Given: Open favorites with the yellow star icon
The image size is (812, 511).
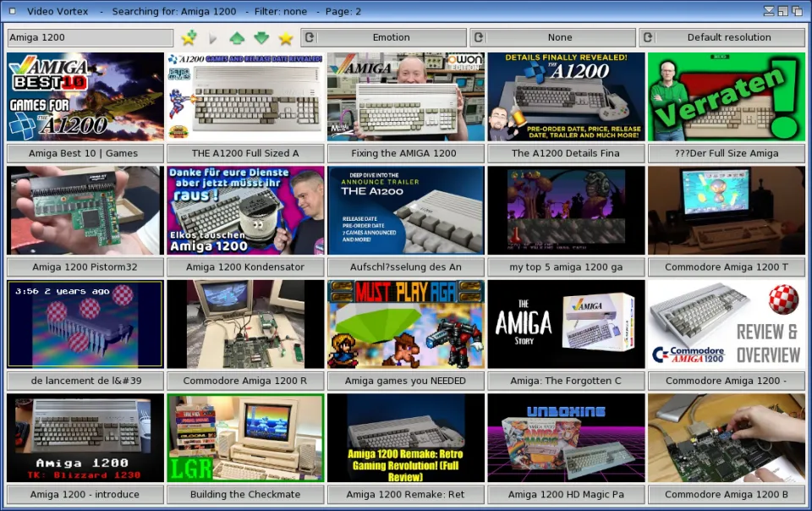Looking at the screenshot, I should pos(286,38).
